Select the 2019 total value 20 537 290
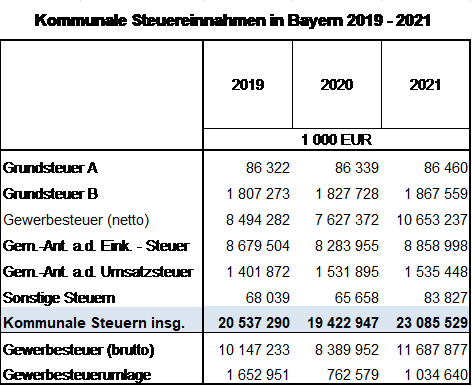Image resolution: width=472 pixels, height=386 pixels. (254, 323)
